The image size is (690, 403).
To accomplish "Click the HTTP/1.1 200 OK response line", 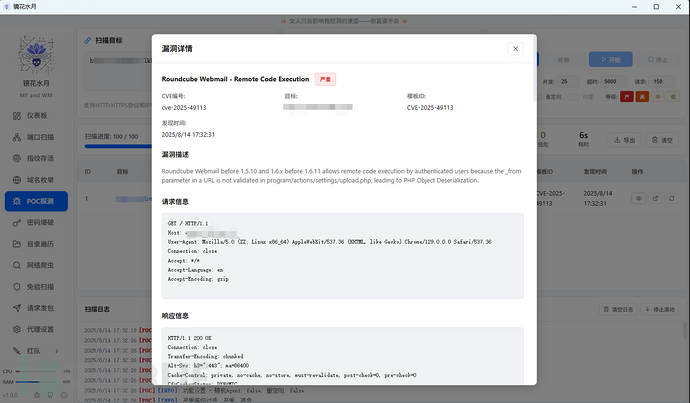I will tap(190, 338).
